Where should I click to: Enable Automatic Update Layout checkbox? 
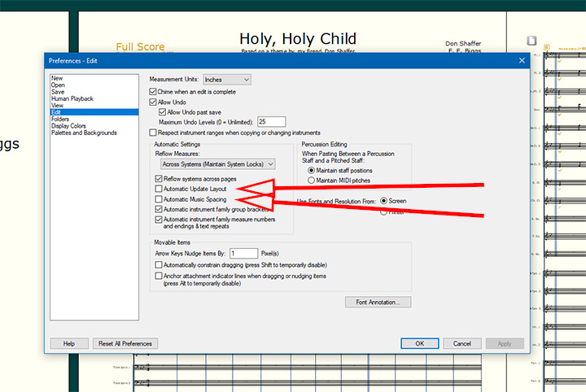click(x=159, y=188)
